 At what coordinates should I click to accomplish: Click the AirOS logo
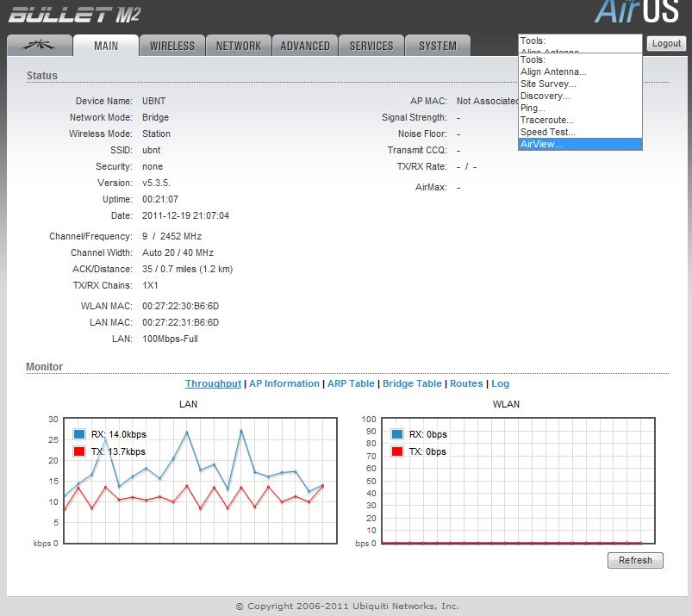[x=637, y=12]
